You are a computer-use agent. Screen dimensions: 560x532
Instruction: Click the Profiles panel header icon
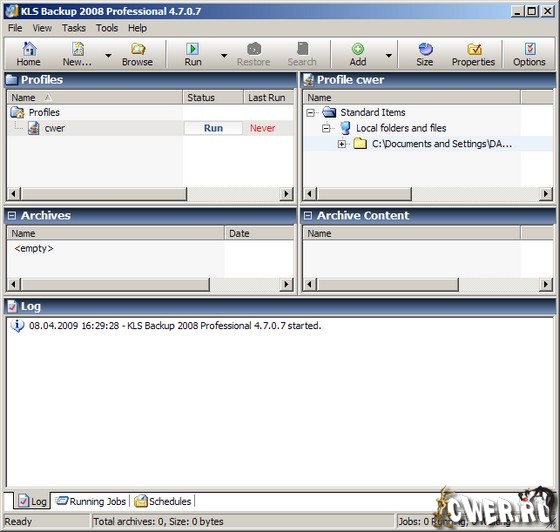coord(11,80)
